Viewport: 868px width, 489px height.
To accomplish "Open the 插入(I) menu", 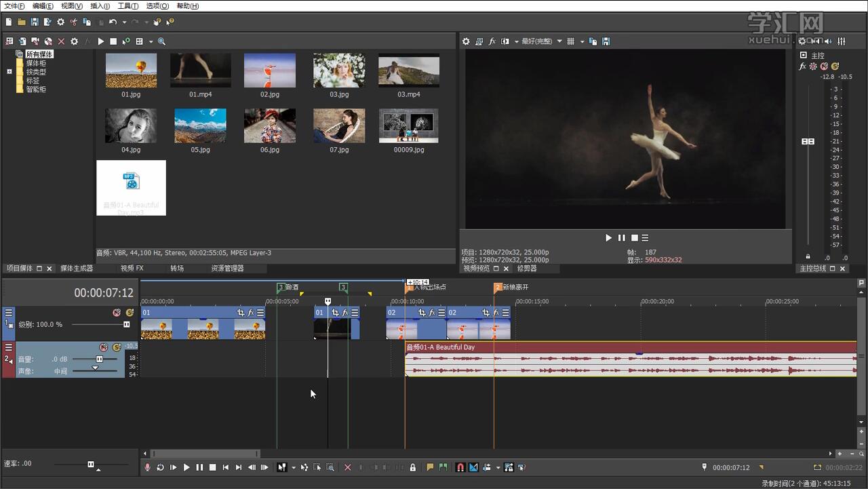I will coord(100,6).
